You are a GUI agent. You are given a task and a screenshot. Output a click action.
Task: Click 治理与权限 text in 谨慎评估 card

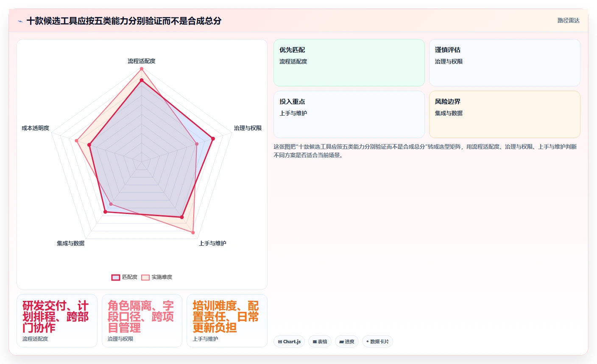pos(449,61)
